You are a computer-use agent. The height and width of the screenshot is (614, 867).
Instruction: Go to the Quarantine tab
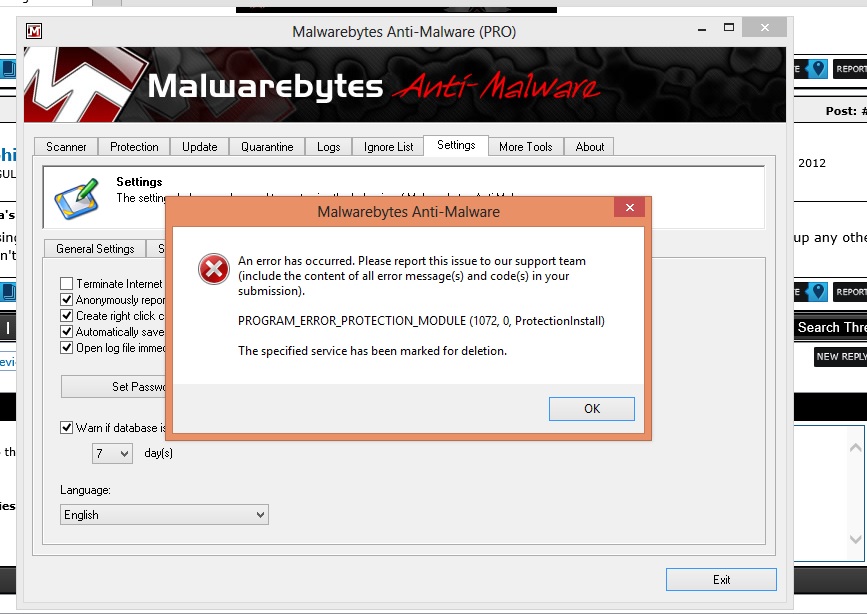(x=267, y=147)
